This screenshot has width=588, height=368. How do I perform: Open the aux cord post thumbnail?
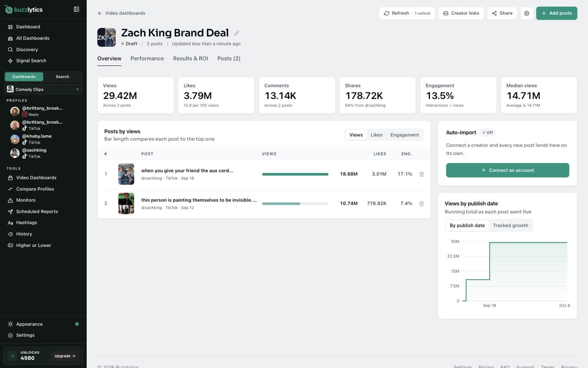tap(126, 174)
